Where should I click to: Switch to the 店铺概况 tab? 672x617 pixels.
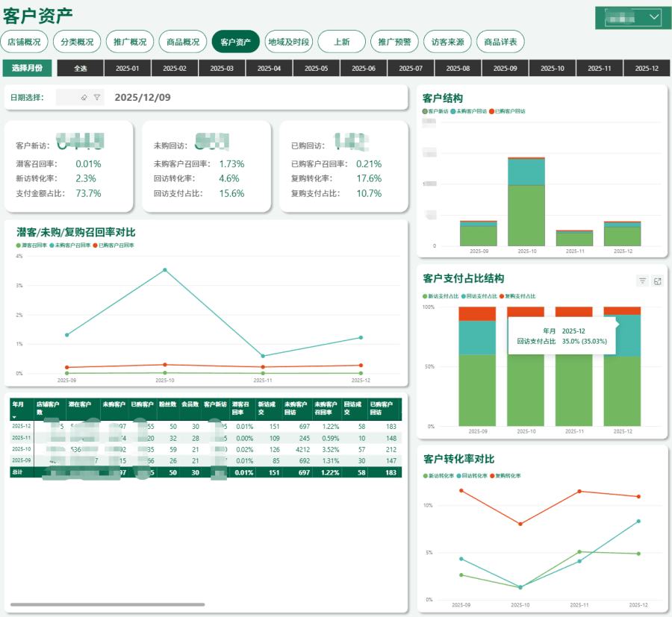(x=25, y=42)
